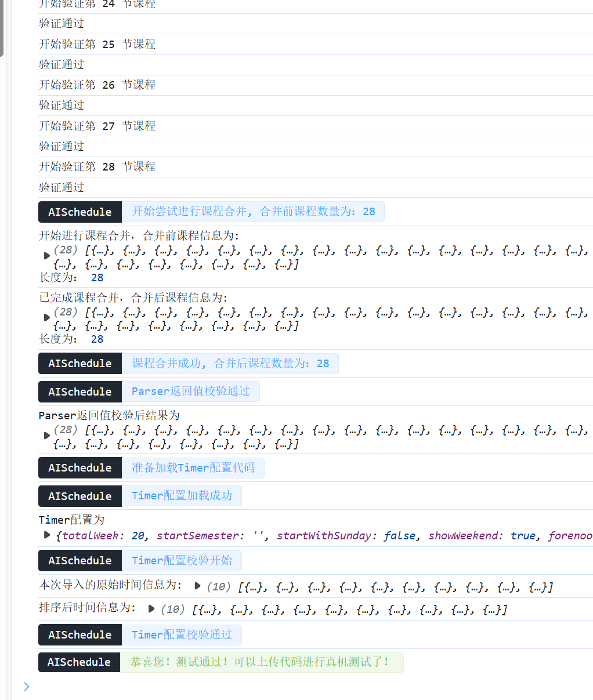Click the AISchedule badge on the Parser validation line

coord(79,391)
